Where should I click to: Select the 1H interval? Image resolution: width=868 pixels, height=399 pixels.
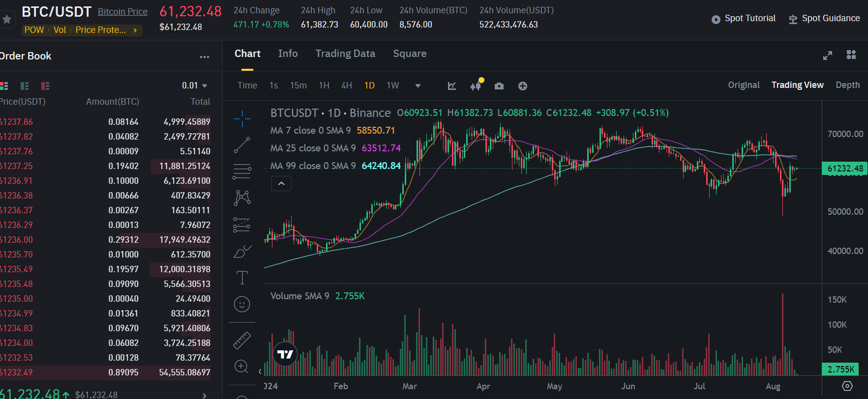(x=324, y=85)
